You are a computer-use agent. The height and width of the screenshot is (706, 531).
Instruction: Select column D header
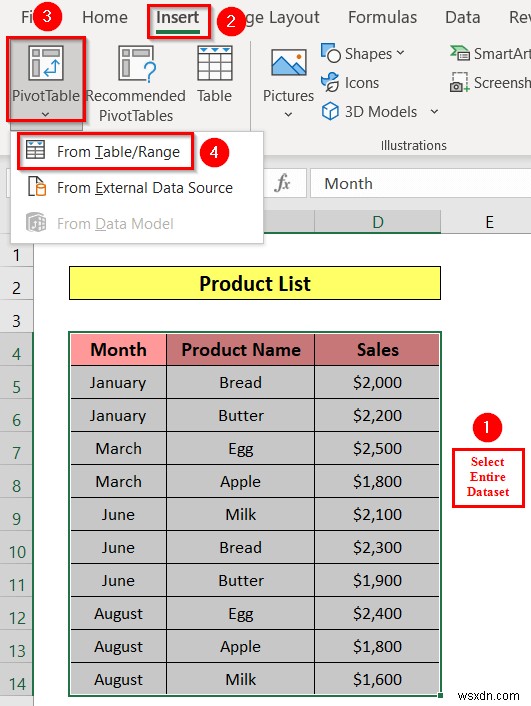[x=377, y=222]
